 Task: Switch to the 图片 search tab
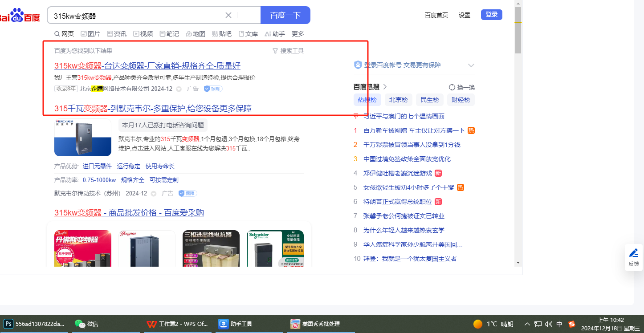pos(90,34)
